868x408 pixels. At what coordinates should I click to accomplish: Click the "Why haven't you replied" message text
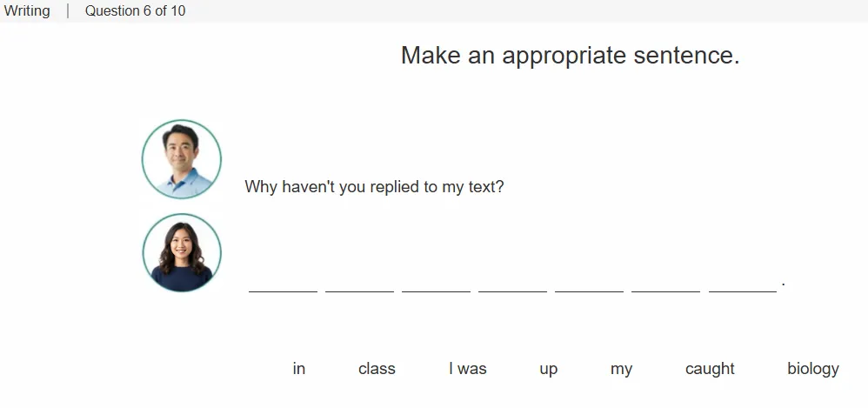[374, 186]
